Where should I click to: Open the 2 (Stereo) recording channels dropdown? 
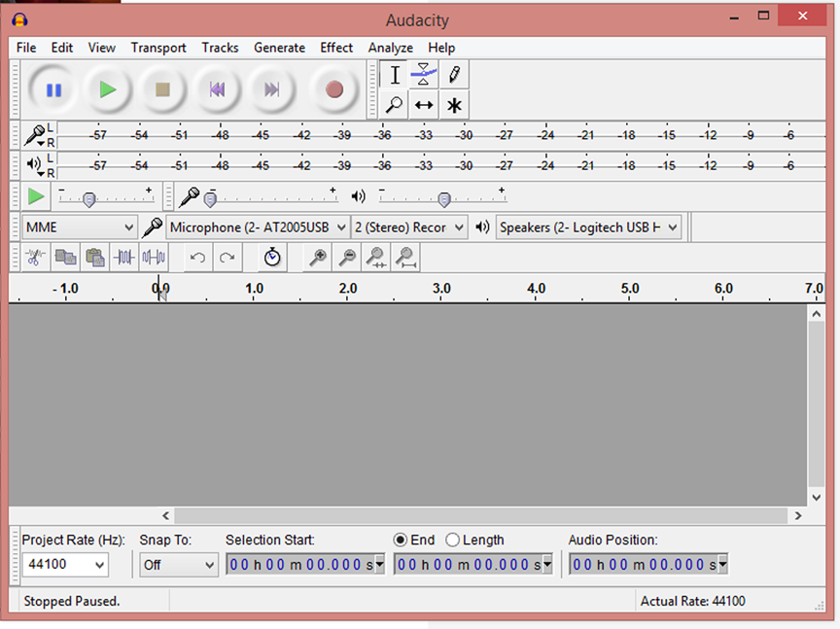408,227
